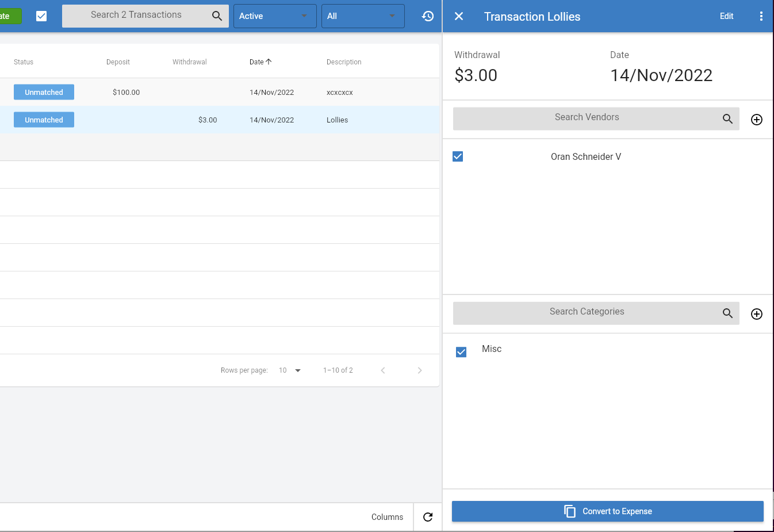Click the Search 2 Transactions field
This screenshot has height=532, width=774.
[136, 16]
